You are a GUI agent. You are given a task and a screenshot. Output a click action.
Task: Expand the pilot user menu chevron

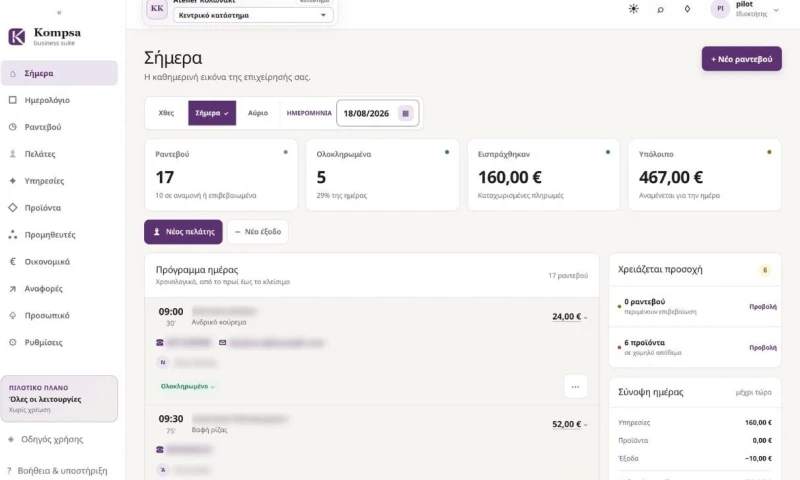tap(776, 10)
